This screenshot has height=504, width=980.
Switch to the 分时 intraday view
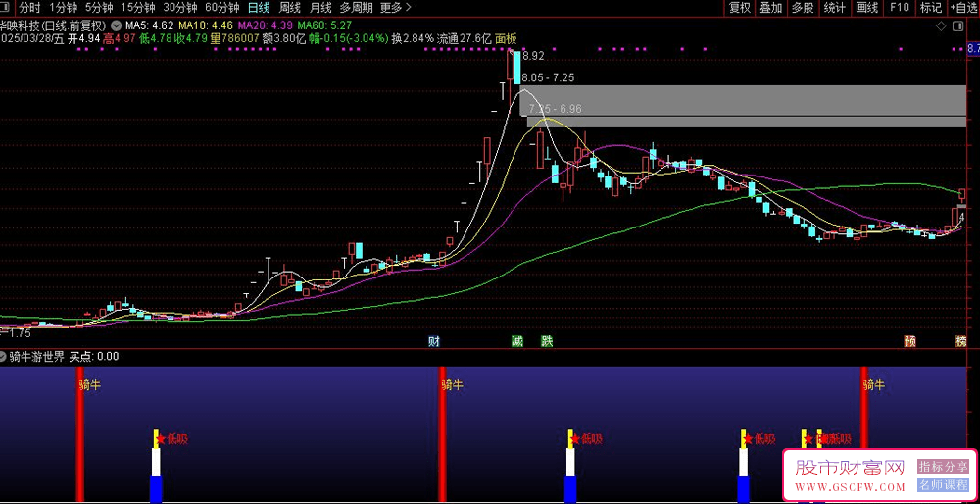click(x=29, y=8)
